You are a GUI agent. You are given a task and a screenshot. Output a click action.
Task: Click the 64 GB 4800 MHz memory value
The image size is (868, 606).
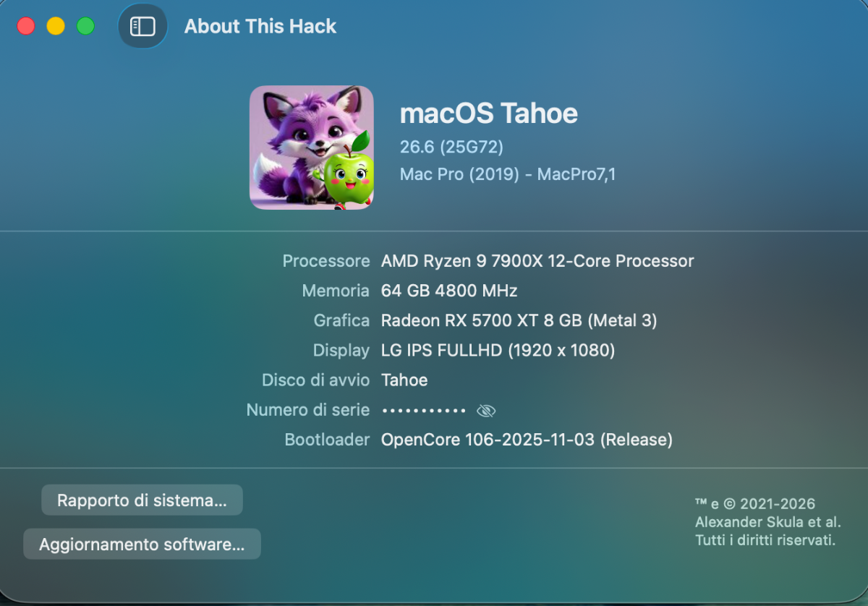tap(449, 291)
